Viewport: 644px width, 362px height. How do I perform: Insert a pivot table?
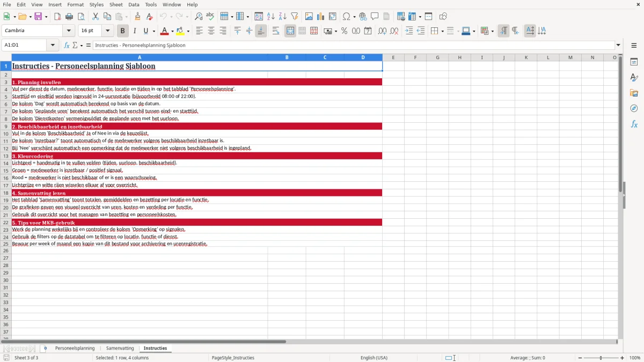333,17
